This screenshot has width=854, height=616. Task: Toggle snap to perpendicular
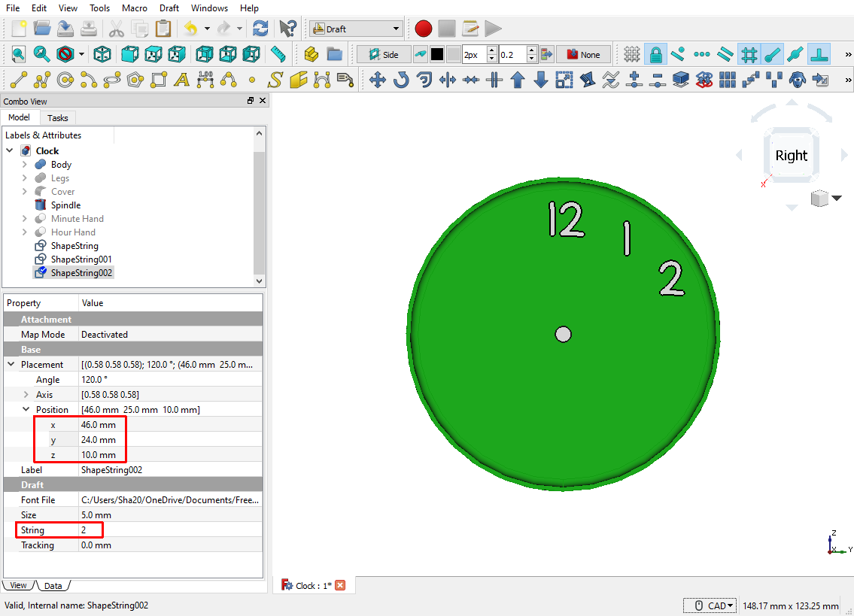click(819, 54)
